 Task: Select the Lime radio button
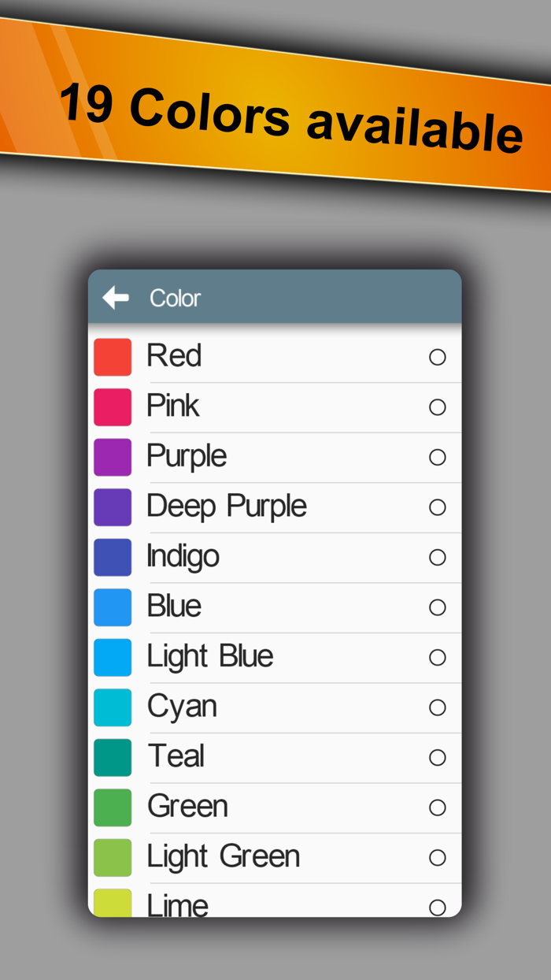[x=438, y=908]
